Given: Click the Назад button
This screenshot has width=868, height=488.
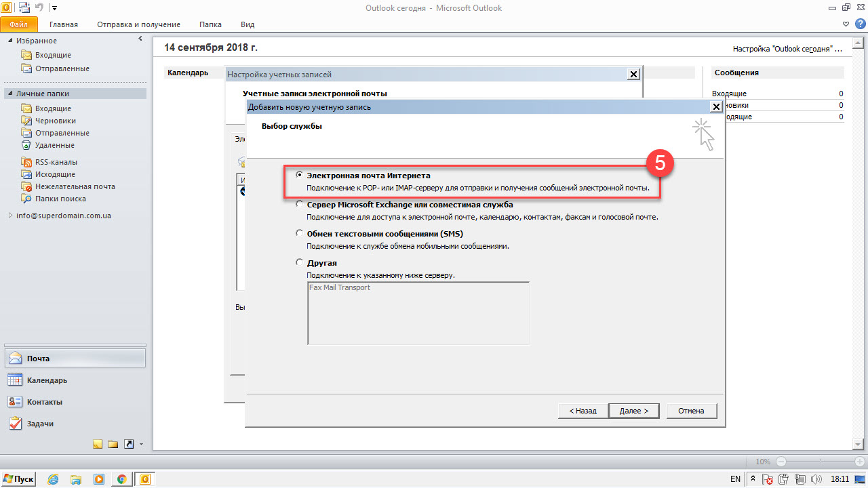Looking at the screenshot, I should click(x=583, y=411).
